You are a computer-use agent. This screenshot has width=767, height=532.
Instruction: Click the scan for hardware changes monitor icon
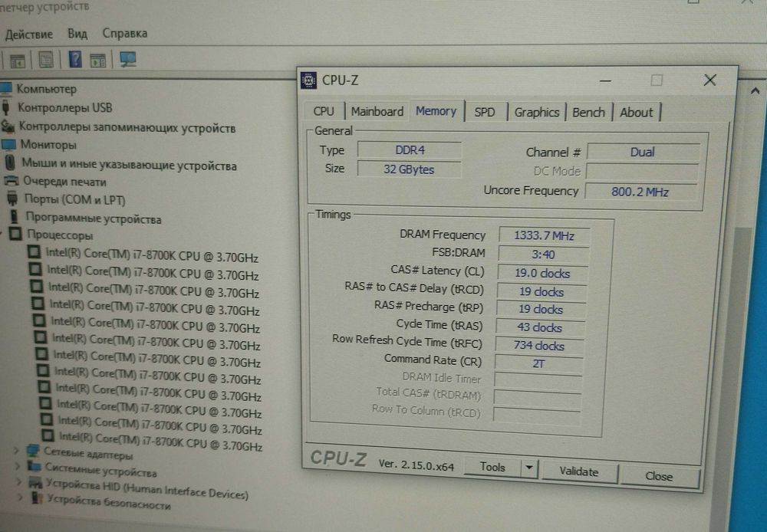point(127,60)
